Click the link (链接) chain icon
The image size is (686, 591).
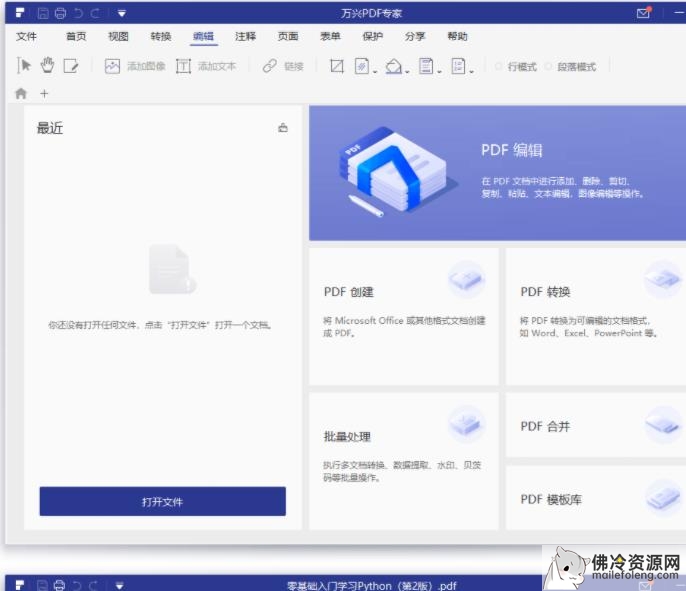pos(269,66)
